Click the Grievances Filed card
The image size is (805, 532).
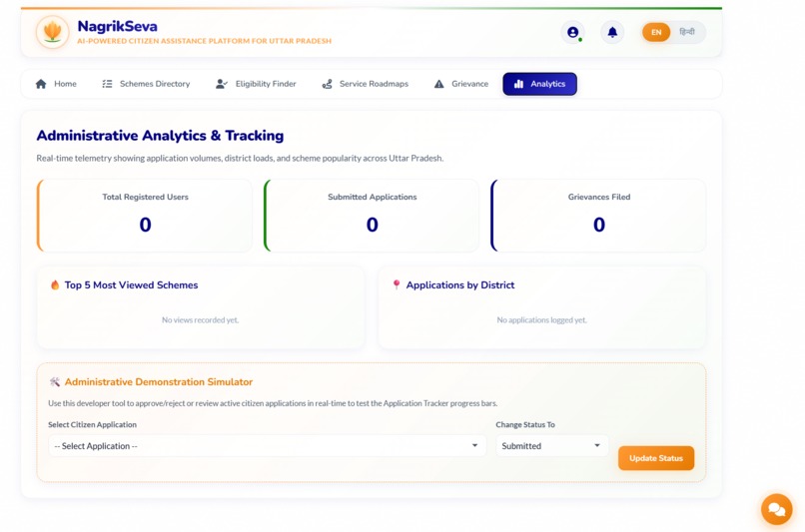(598, 216)
